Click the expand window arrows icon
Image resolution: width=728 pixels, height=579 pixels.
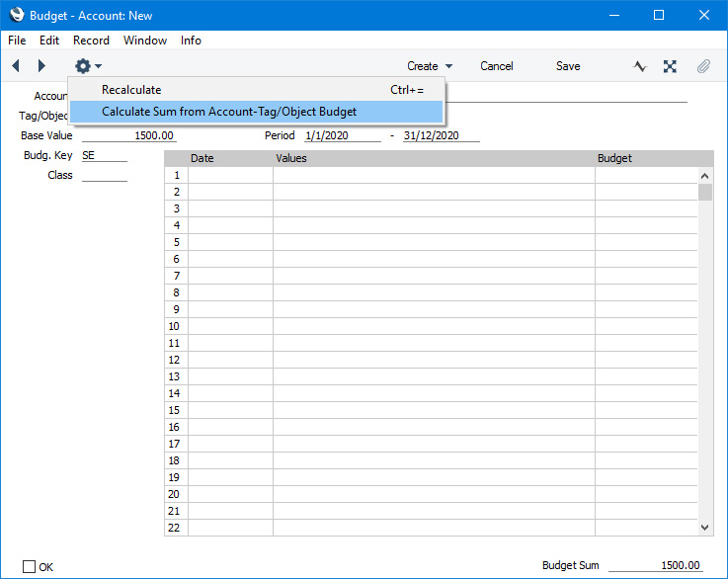[x=670, y=66]
